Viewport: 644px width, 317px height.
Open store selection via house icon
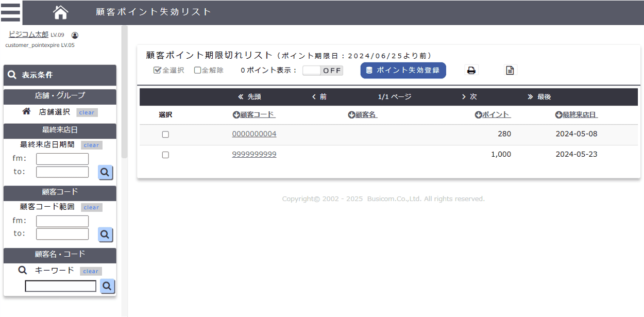pos(26,111)
